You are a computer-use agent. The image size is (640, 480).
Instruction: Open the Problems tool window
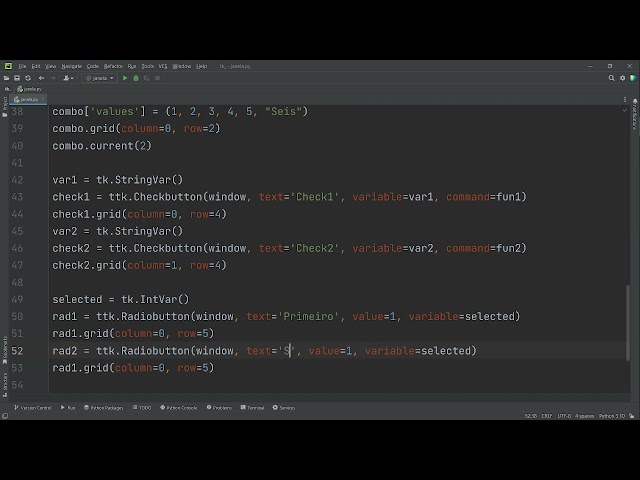click(x=219, y=408)
